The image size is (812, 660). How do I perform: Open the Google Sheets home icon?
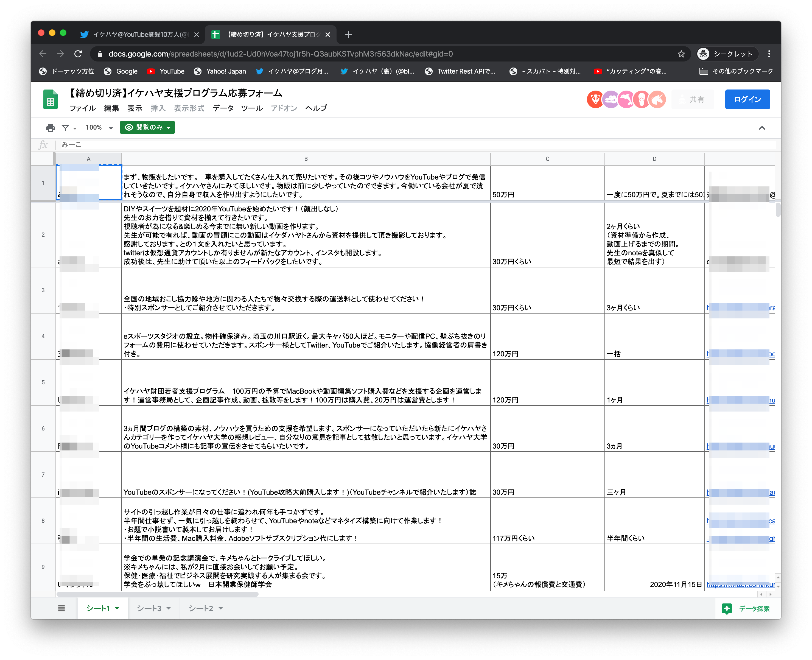click(50, 100)
